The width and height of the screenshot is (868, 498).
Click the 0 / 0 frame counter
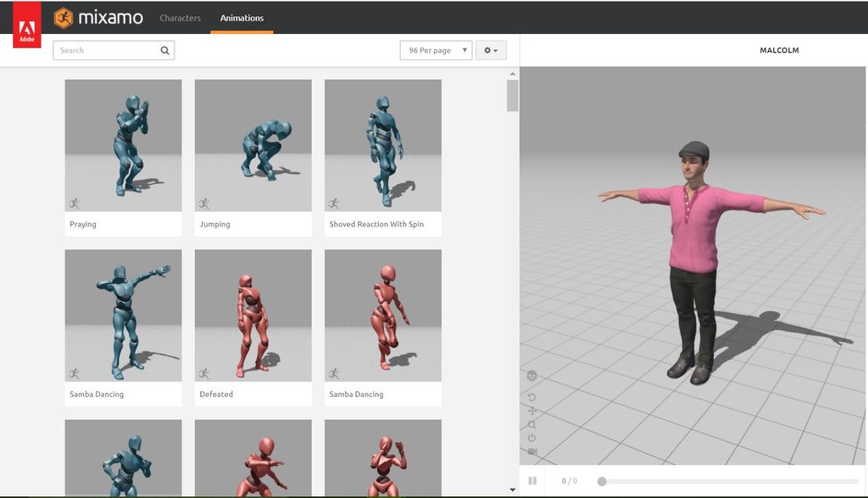(569, 481)
